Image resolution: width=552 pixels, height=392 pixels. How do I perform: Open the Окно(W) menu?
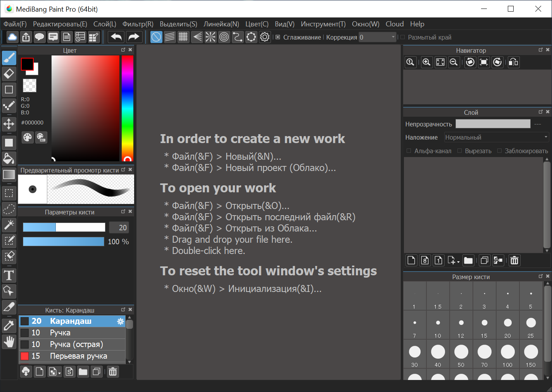click(366, 24)
